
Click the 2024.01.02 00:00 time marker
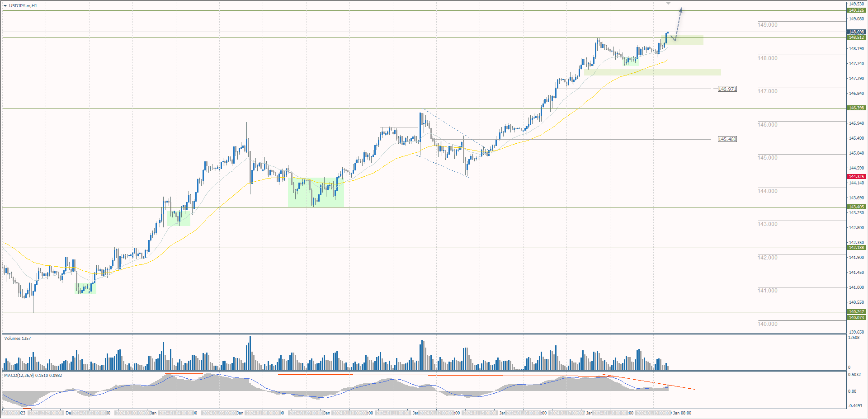click(89, 413)
